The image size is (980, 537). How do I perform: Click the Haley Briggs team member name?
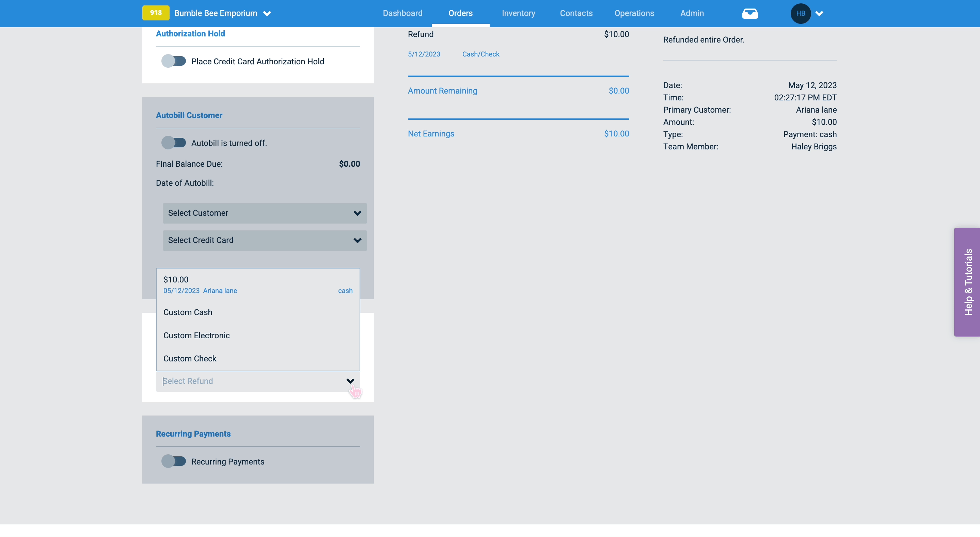(x=814, y=146)
